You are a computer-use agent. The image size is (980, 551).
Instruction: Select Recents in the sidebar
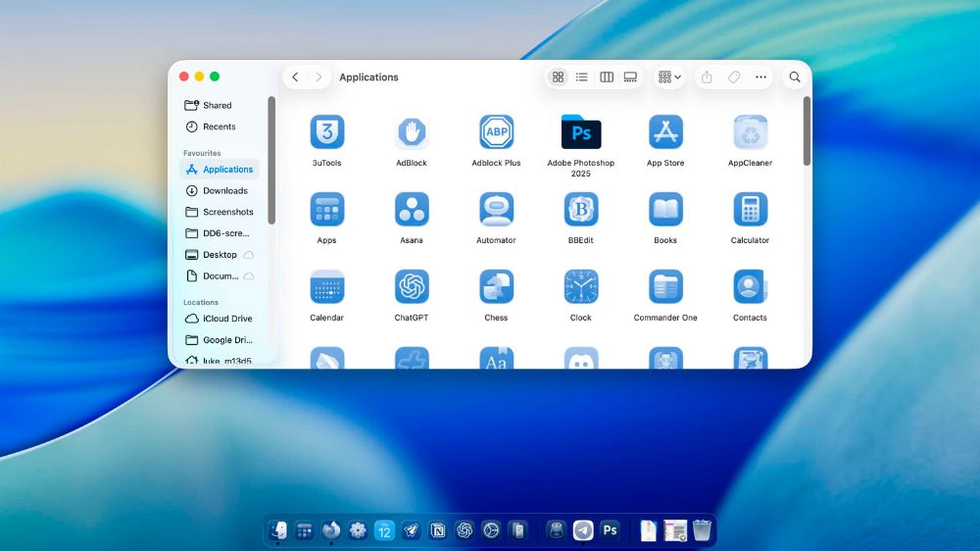(220, 126)
